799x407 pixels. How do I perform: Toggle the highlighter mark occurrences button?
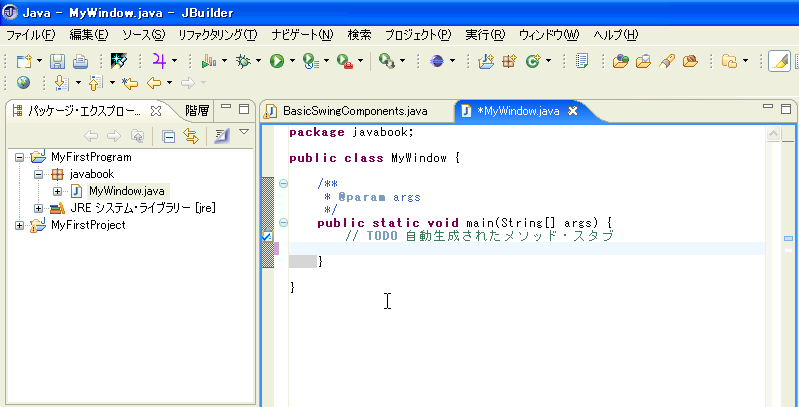779,62
